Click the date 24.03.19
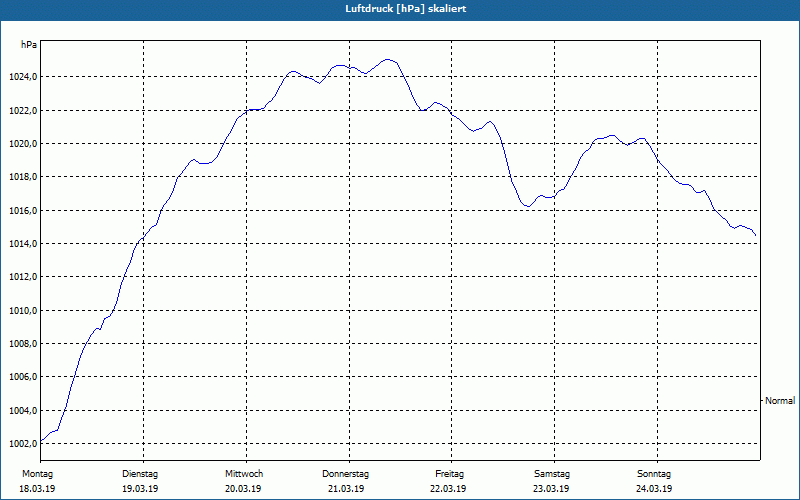The width and height of the screenshot is (800, 500). (654, 489)
